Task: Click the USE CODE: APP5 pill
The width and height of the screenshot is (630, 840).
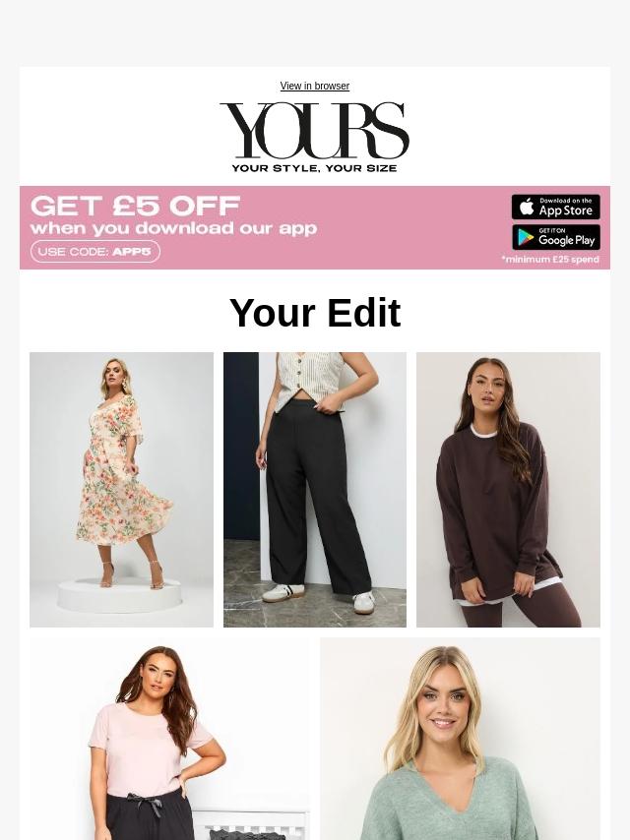Action: (x=95, y=251)
